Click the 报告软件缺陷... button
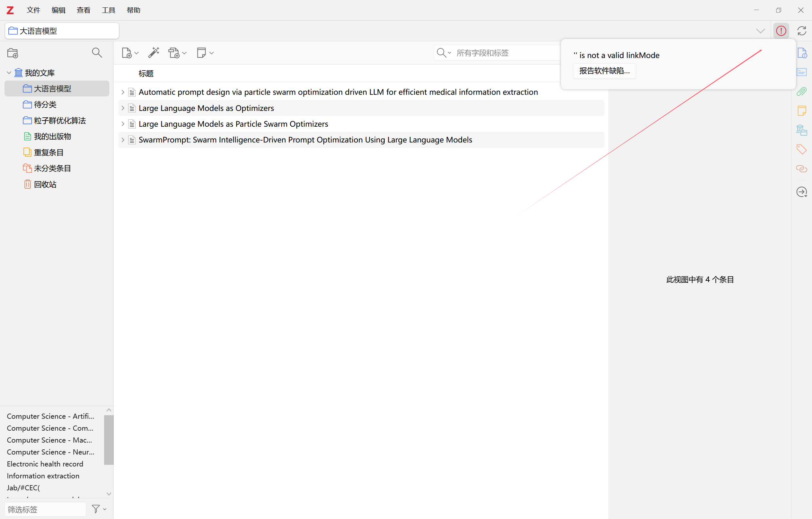812x519 pixels. (604, 71)
